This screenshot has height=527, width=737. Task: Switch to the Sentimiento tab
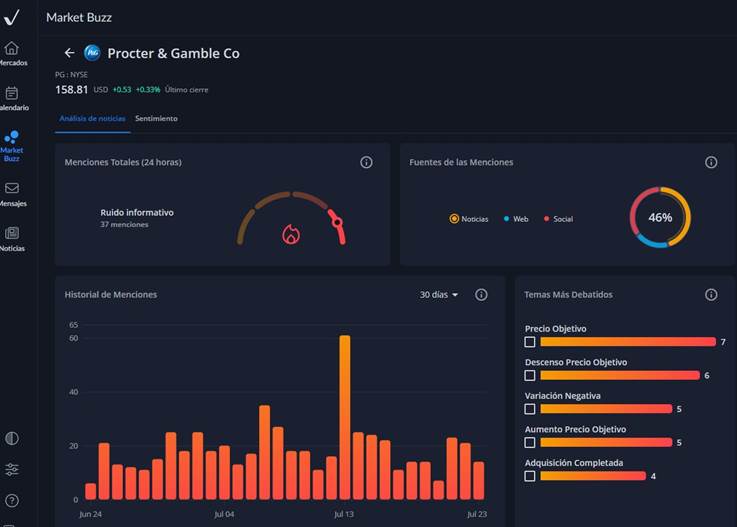click(157, 118)
